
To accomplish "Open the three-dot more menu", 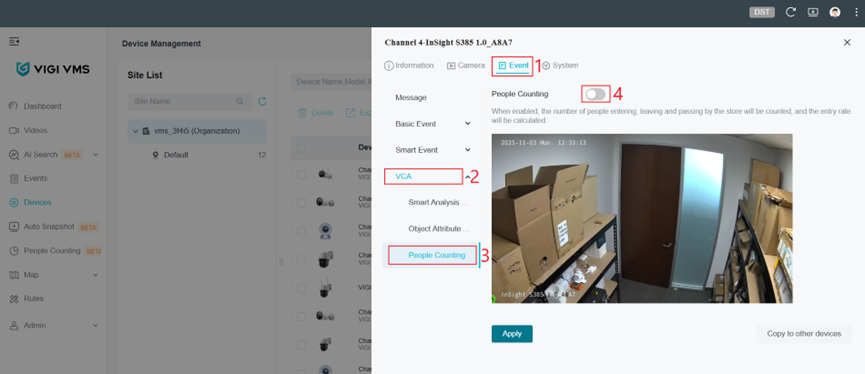I will (856, 12).
